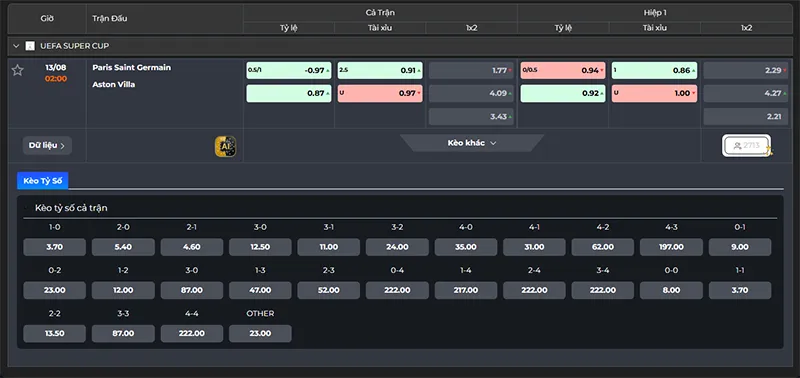Select the 12.50 correct score odds
This screenshot has width=800, height=378.
[260, 247]
